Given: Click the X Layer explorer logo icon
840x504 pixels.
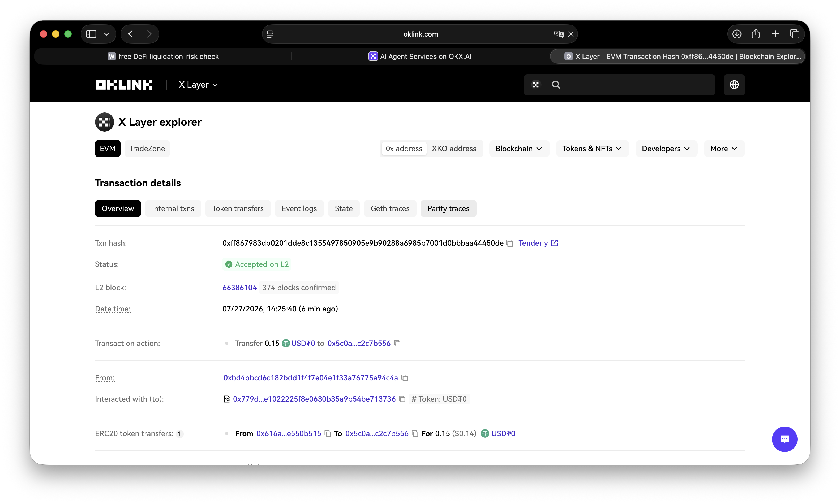Looking at the screenshot, I should click(x=104, y=122).
